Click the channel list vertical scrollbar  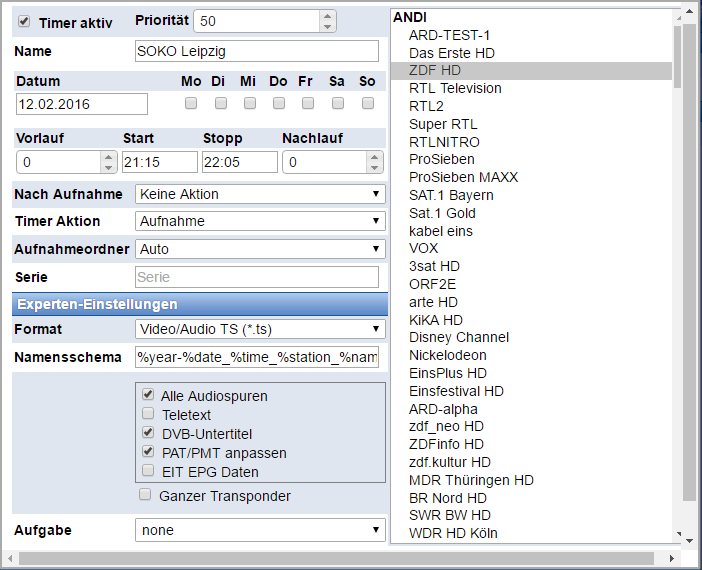point(677,56)
